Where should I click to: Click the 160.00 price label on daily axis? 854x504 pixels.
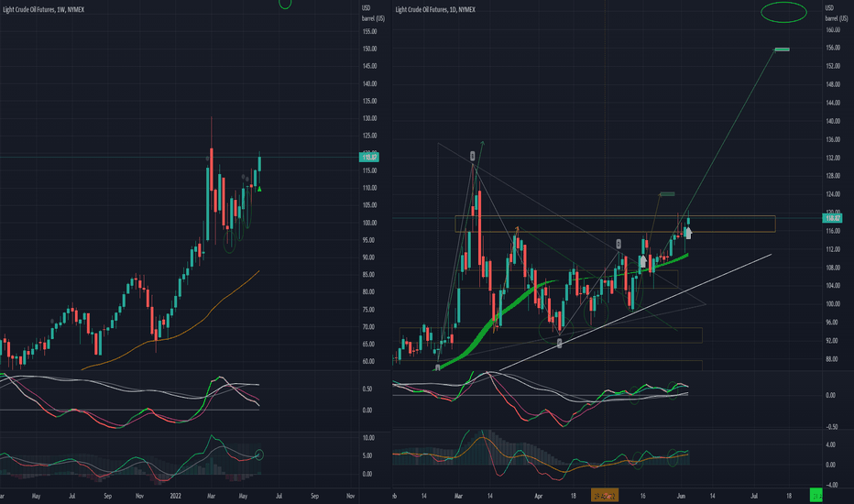click(833, 30)
